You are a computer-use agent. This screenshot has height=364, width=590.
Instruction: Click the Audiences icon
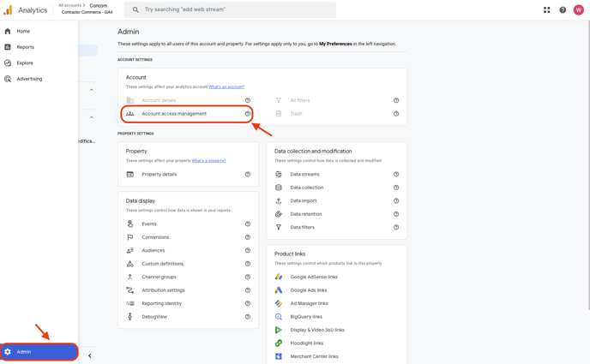coord(129,251)
